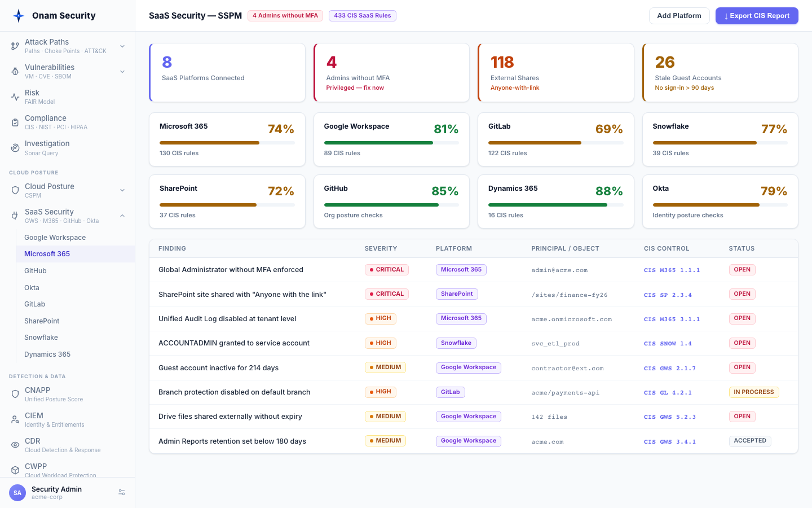Click the CIEM identity icon
This screenshot has height=508, width=812.
point(15,420)
